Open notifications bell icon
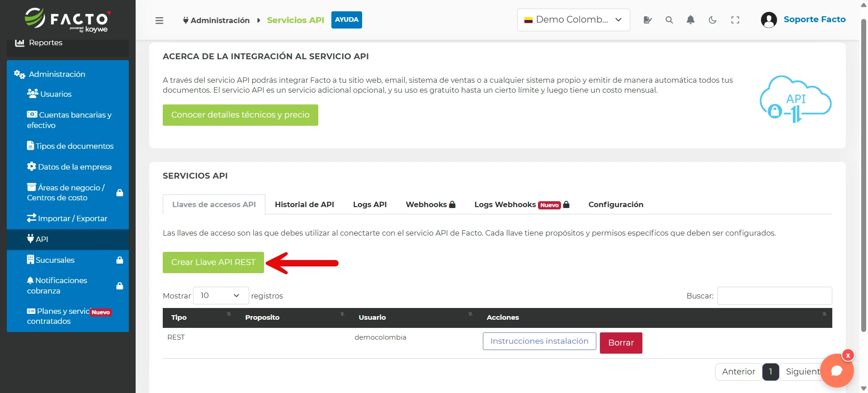This screenshot has height=393, width=868. pyautogui.click(x=690, y=20)
